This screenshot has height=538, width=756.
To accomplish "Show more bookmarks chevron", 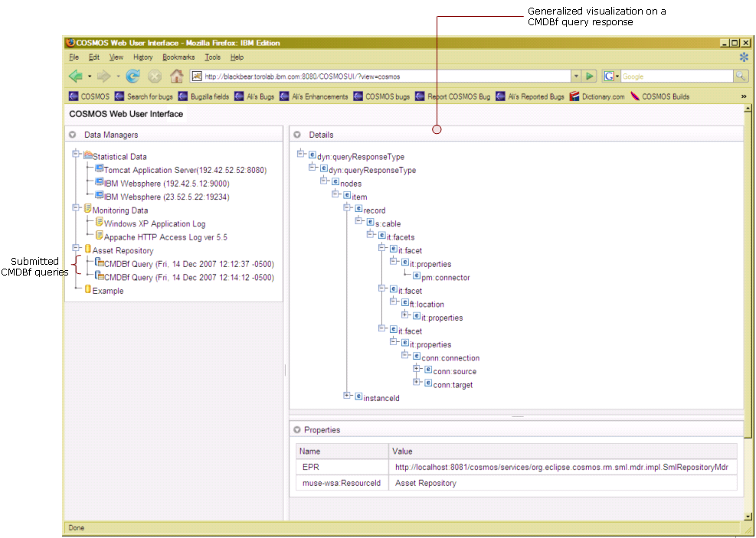I will (744, 96).
